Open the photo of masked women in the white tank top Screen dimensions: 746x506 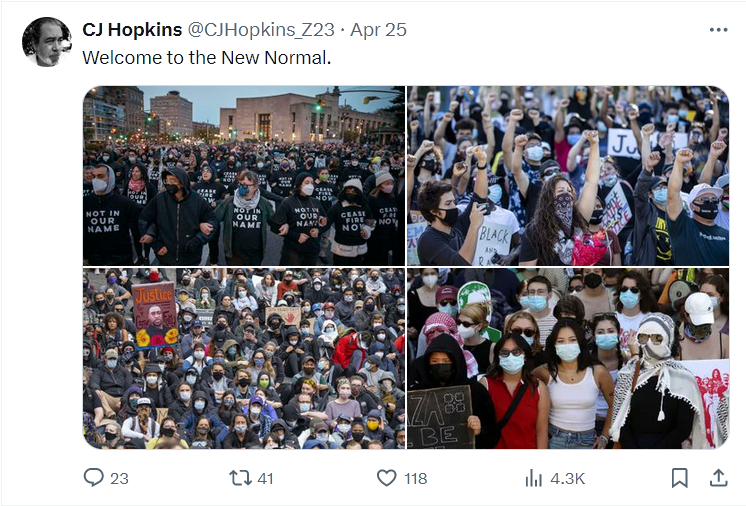[568, 358]
